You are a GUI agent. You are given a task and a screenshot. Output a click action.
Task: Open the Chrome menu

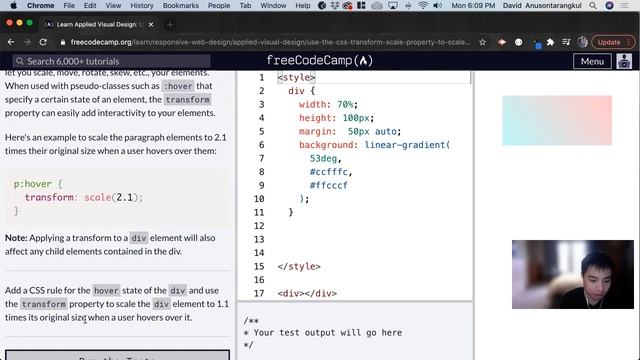pos(40,5)
